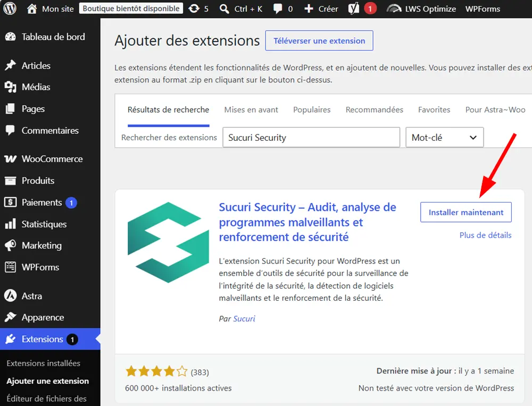Click the star rating for Sucuri Security
The image size is (532, 406).
click(x=156, y=371)
